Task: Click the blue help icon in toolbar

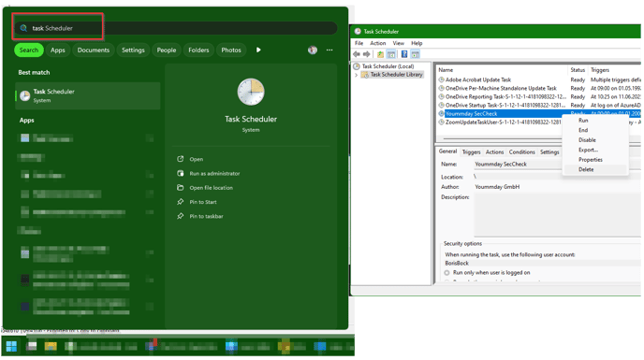Action: point(404,54)
